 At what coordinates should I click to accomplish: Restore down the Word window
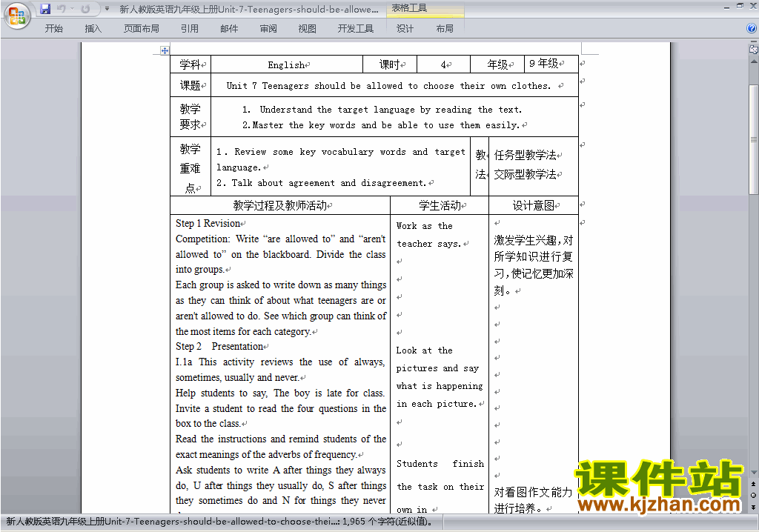tap(740, 7)
